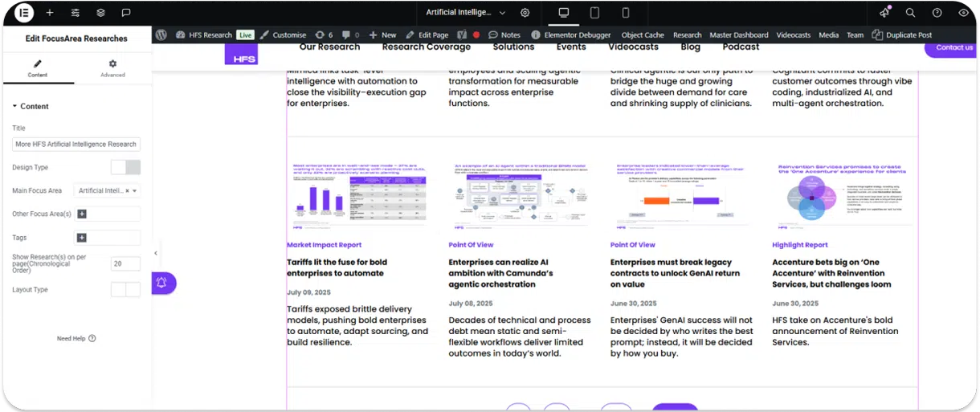
Task: Open the Structure layers icon
Action: pyautogui.click(x=100, y=13)
